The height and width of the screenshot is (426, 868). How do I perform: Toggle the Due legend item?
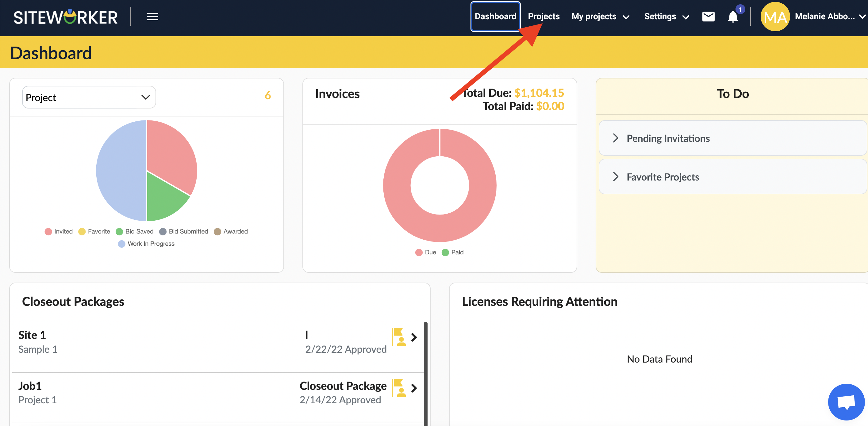pyautogui.click(x=426, y=252)
